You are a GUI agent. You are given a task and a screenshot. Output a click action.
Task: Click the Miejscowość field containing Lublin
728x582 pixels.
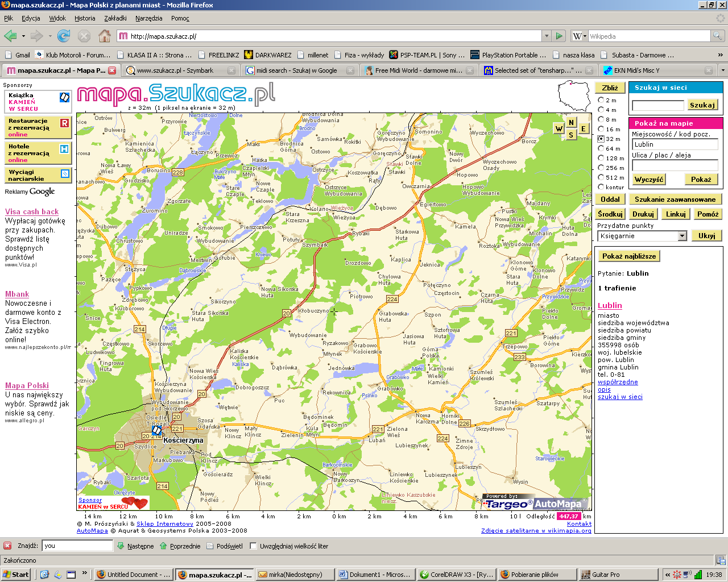click(675, 144)
